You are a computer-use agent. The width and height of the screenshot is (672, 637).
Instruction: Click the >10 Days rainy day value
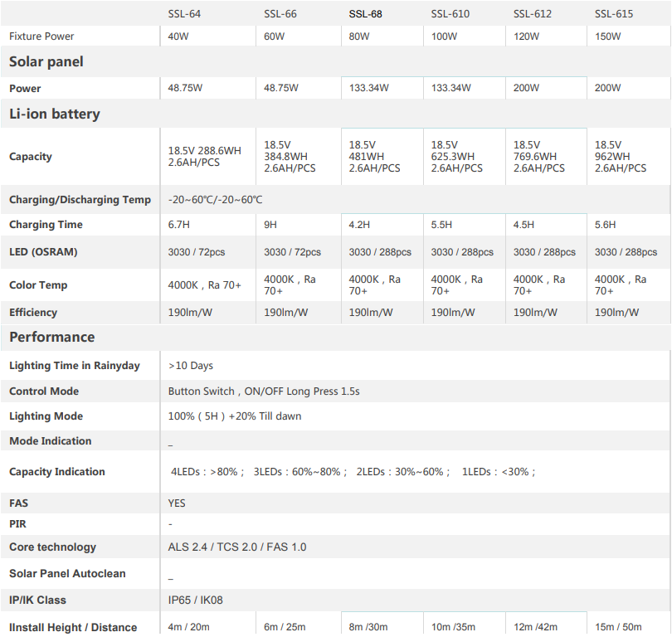tap(191, 365)
